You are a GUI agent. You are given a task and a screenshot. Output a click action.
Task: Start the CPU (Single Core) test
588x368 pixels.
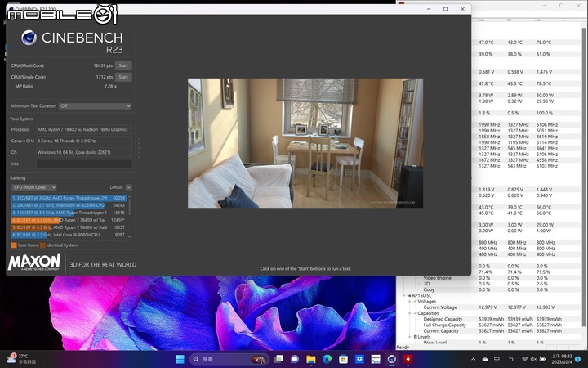click(123, 77)
